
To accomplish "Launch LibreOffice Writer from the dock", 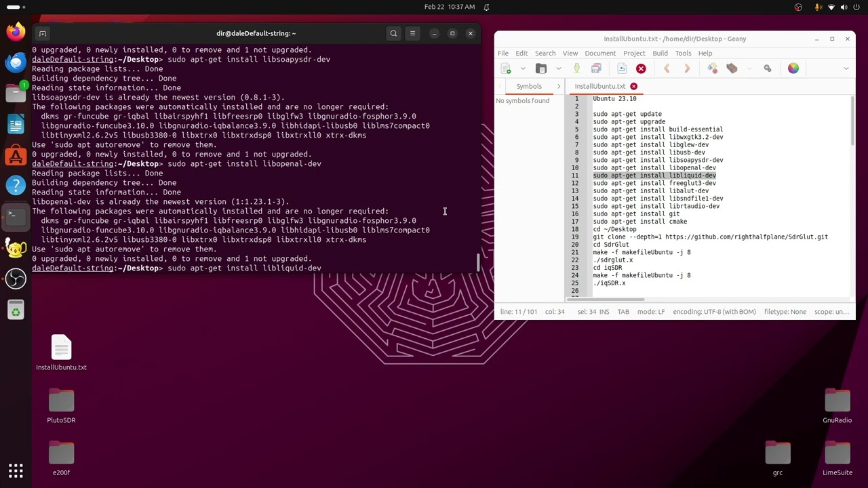I will point(16,124).
